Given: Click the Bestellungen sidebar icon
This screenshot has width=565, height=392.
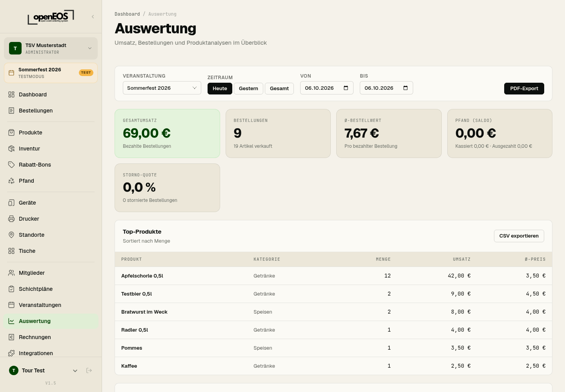Looking at the screenshot, I should click(x=11, y=111).
